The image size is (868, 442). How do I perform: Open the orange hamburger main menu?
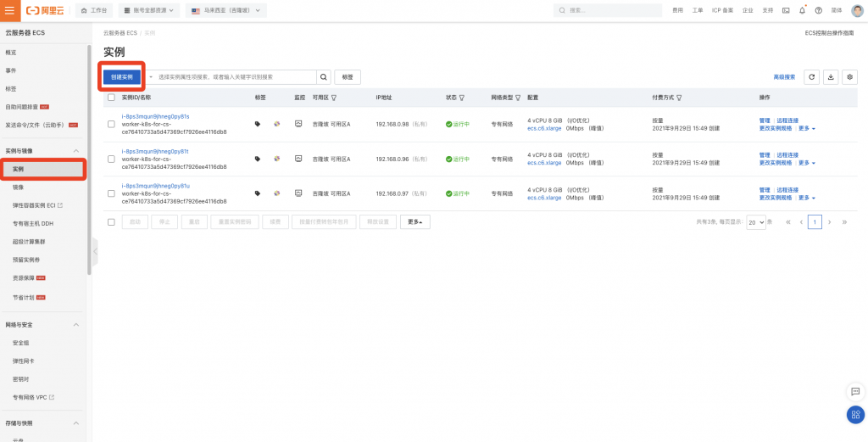(x=10, y=10)
